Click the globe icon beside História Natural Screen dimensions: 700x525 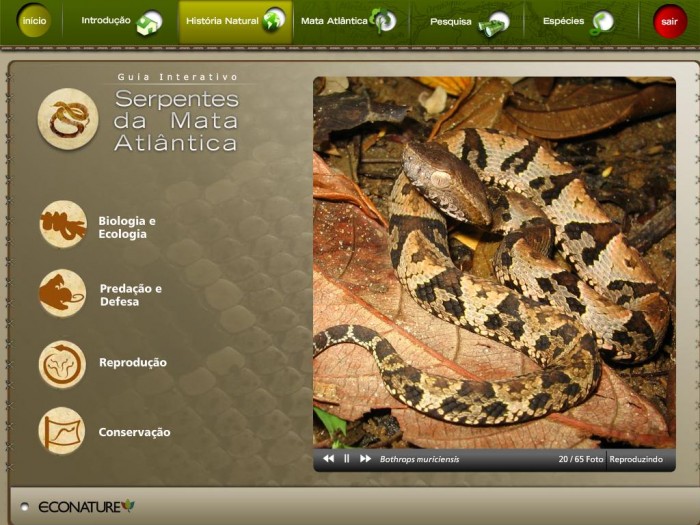[274, 20]
